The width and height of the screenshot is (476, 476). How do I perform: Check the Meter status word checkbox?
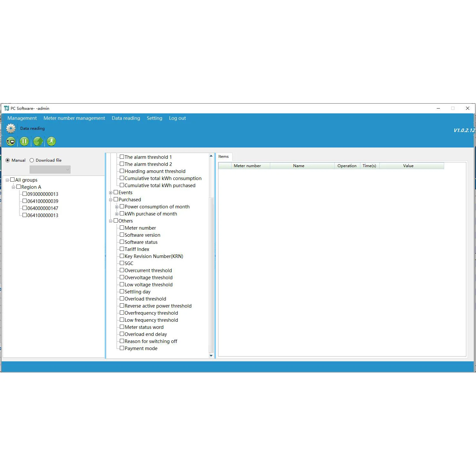pyautogui.click(x=122, y=327)
